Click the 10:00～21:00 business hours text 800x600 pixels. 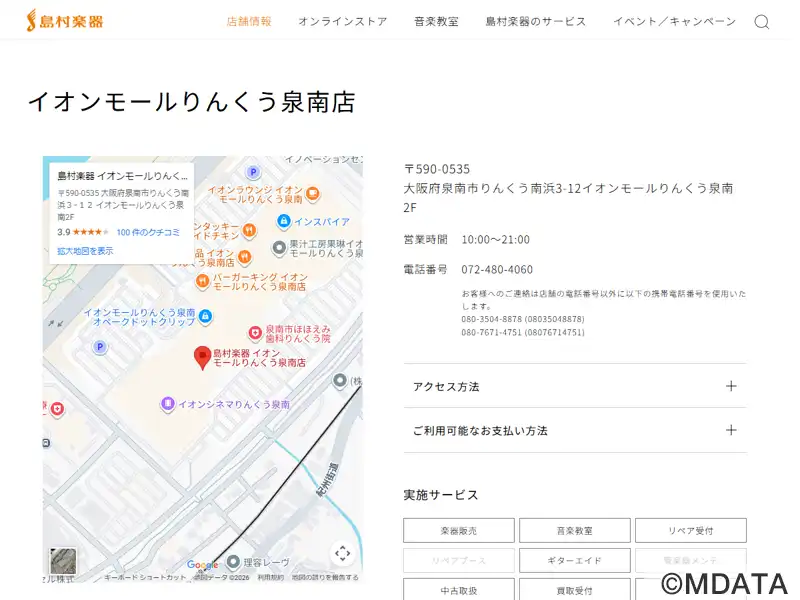tap(495, 239)
